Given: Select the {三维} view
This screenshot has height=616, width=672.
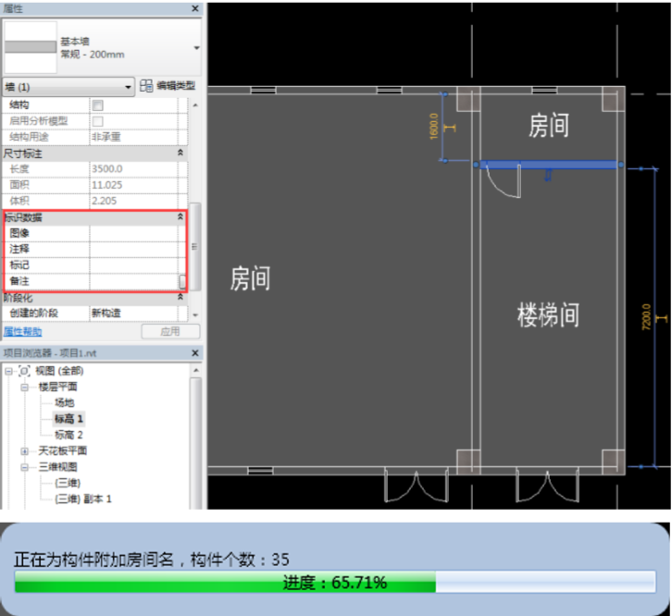Looking at the screenshot, I should [x=68, y=483].
